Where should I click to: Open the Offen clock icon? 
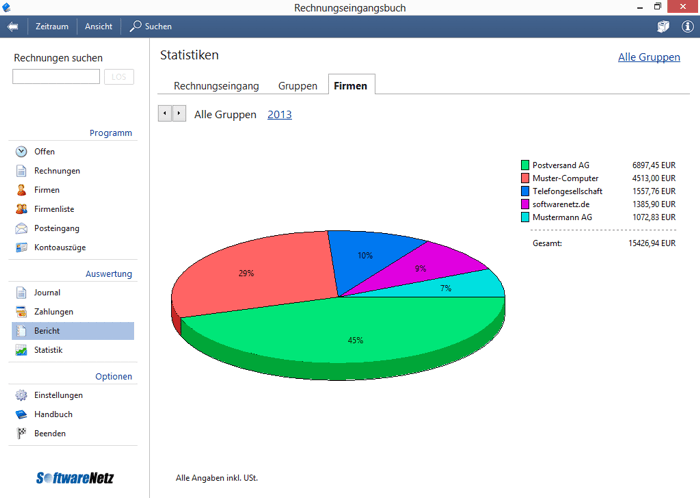click(21, 152)
